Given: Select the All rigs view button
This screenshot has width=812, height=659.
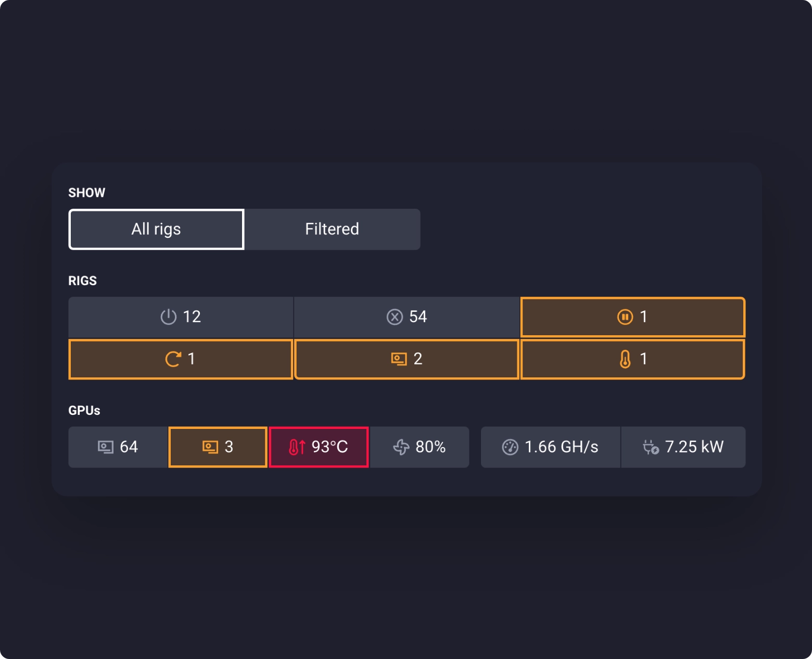Looking at the screenshot, I should pyautogui.click(x=156, y=229).
